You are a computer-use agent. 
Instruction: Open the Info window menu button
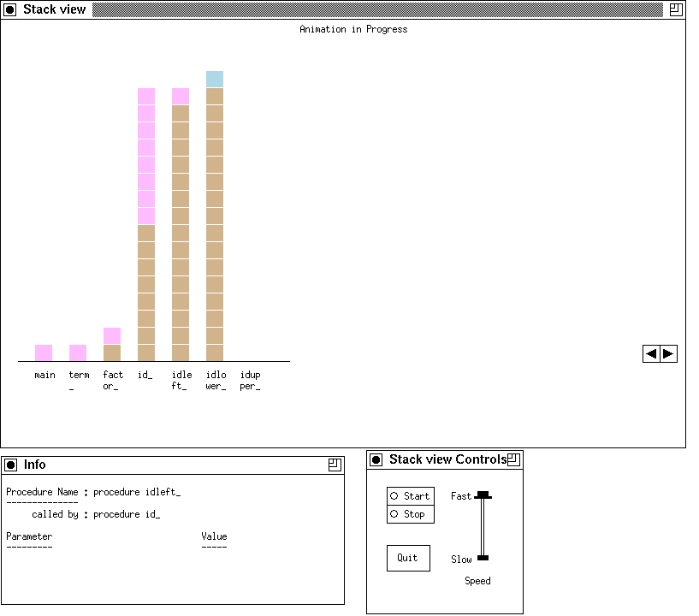pos(11,465)
